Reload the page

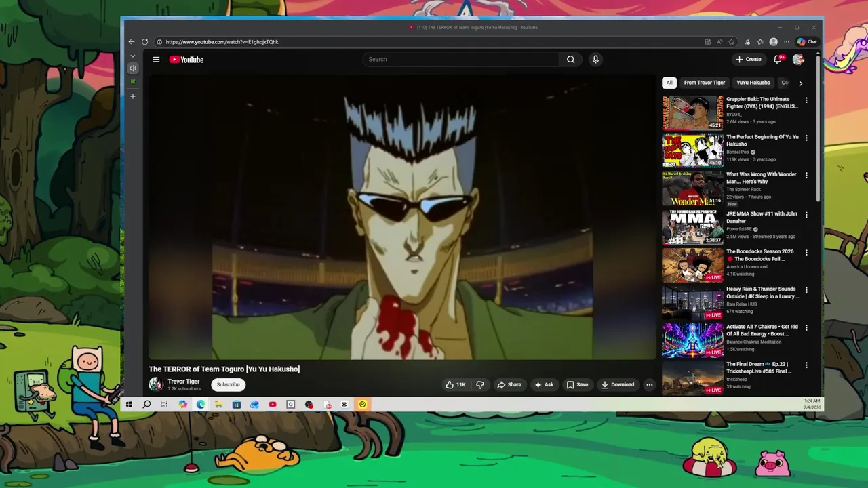tap(144, 42)
